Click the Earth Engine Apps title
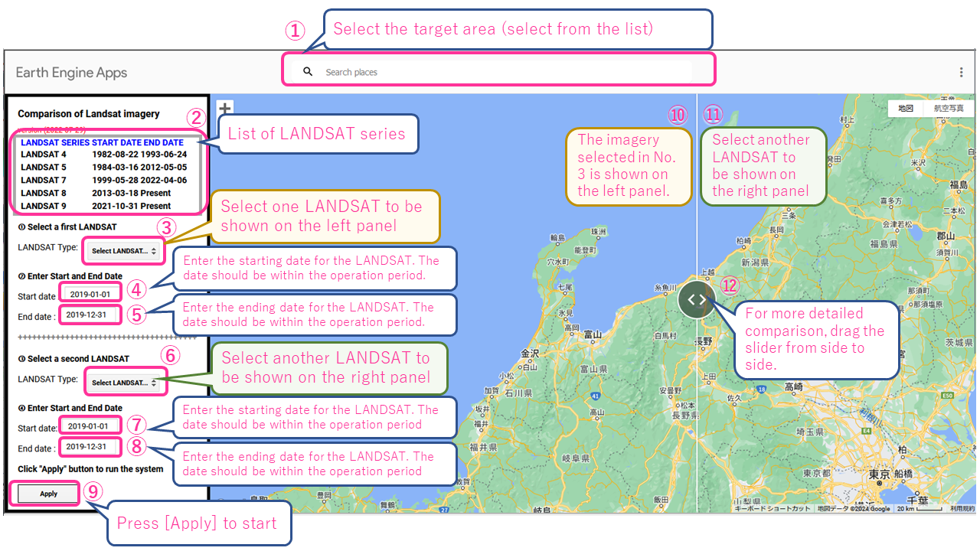This screenshot has height=551, width=980. [x=71, y=73]
